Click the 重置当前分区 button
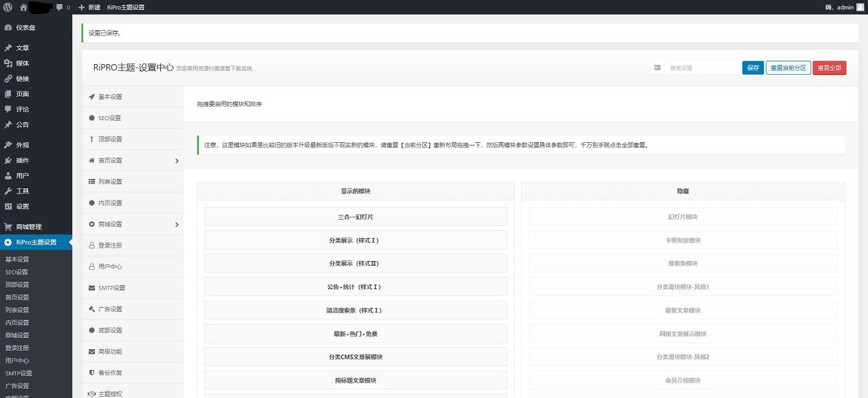The height and width of the screenshot is (398, 868). pyautogui.click(x=789, y=68)
